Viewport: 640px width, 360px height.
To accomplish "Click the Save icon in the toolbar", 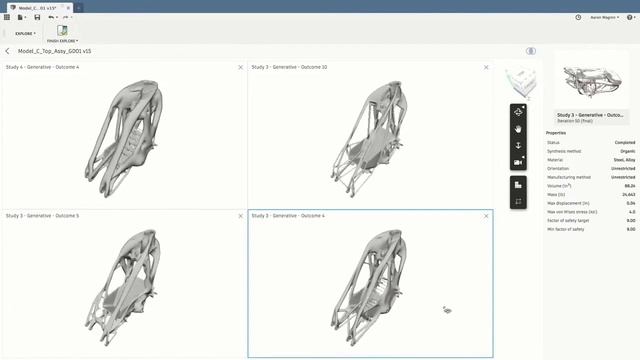I will [37, 17].
